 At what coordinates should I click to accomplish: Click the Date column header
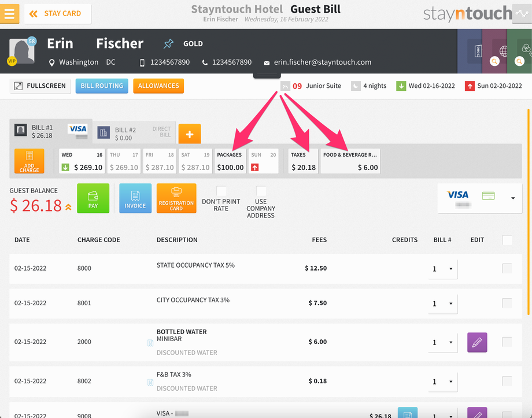click(22, 240)
